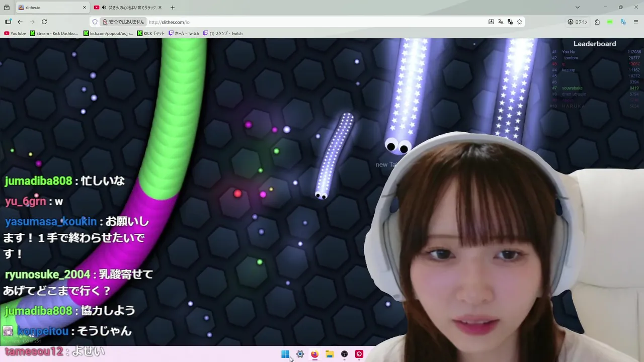Go back to the previous page
The image size is (644, 362).
tap(20, 22)
